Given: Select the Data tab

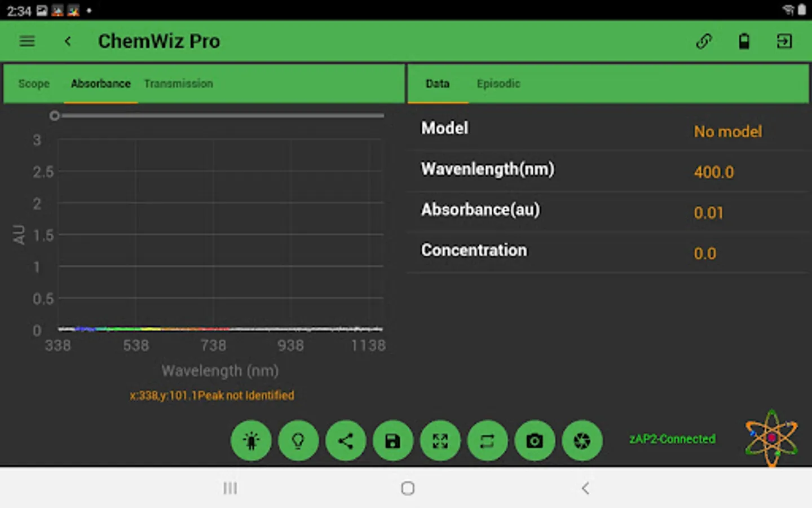Looking at the screenshot, I should point(438,84).
